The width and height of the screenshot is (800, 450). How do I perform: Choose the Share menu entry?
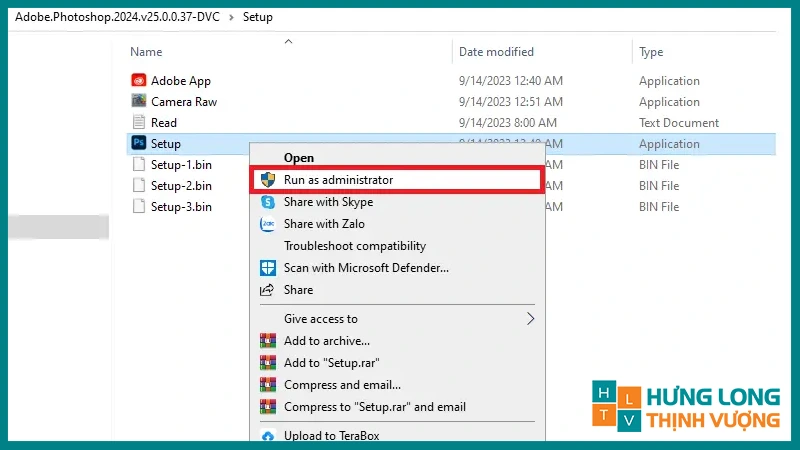(298, 290)
